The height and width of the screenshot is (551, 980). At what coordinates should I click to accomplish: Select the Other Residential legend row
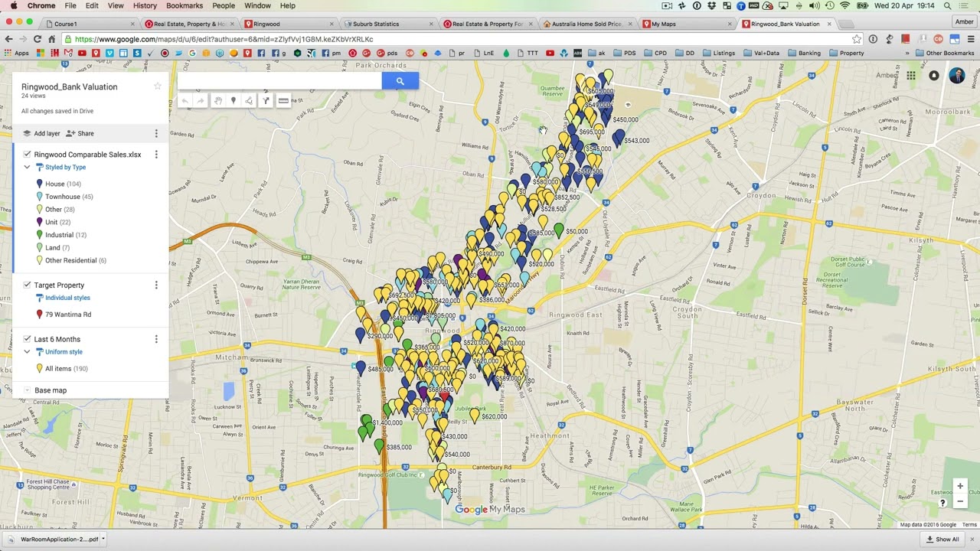coord(72,260)
